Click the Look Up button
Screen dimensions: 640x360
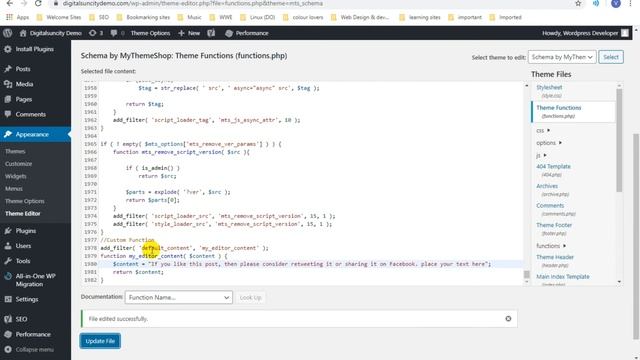pyautogui.click(x=250, y=297)
